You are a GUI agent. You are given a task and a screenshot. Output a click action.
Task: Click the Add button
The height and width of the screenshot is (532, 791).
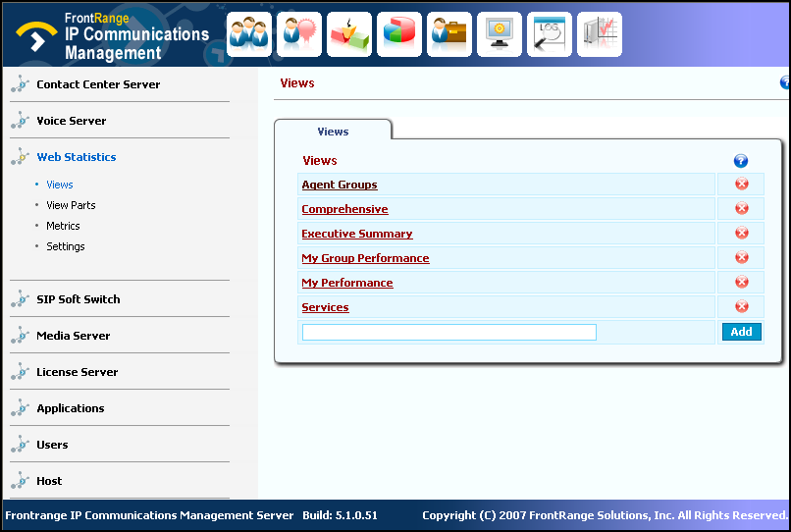(741, 332)
